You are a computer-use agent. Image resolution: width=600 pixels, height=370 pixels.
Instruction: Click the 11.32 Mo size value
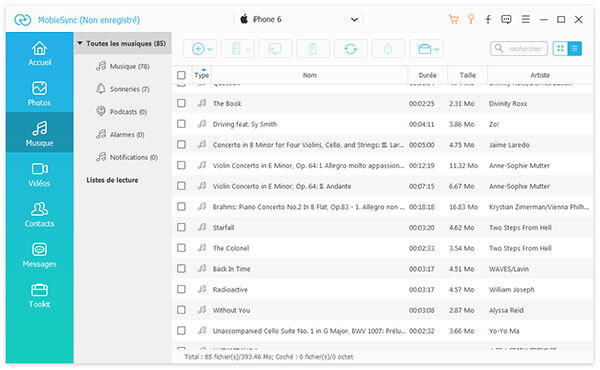click(463, 165)
